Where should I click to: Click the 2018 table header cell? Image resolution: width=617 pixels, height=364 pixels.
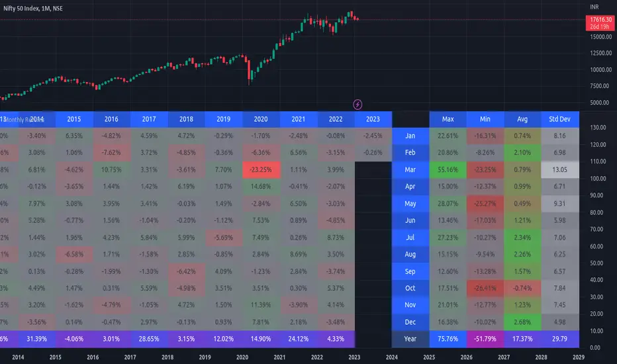pos(186,119)
